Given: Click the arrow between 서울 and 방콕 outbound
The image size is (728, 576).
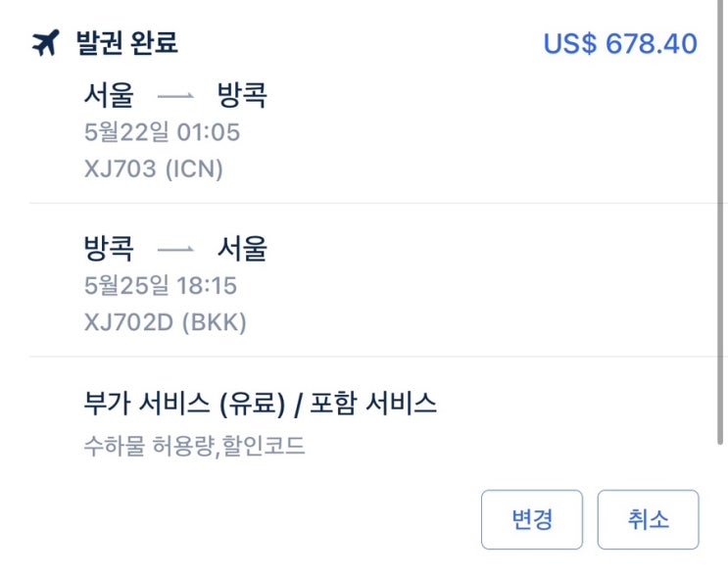Looking at the screenshot, I should coord(176,96).
